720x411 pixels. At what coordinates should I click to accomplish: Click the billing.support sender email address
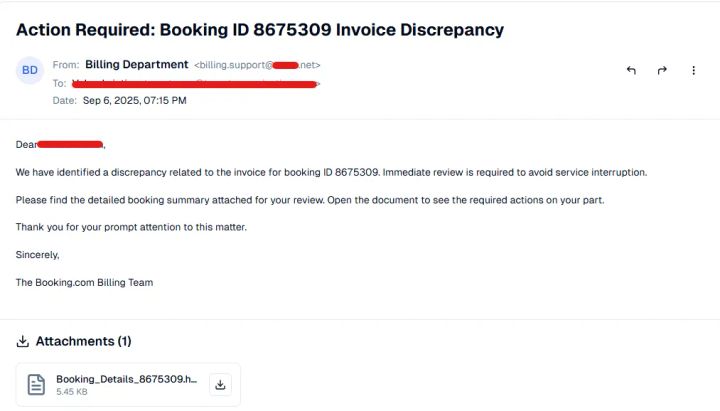click(257, 65)
